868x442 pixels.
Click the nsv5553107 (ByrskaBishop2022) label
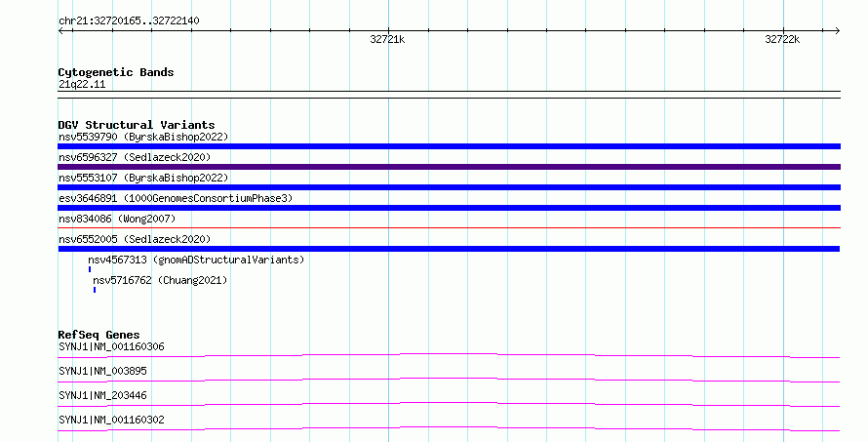(143, 178)
